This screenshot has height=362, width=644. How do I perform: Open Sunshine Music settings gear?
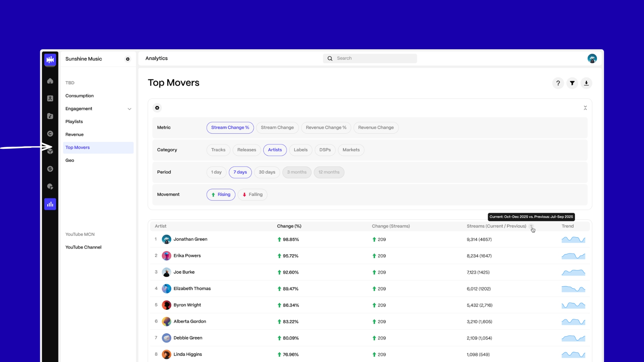128,59
